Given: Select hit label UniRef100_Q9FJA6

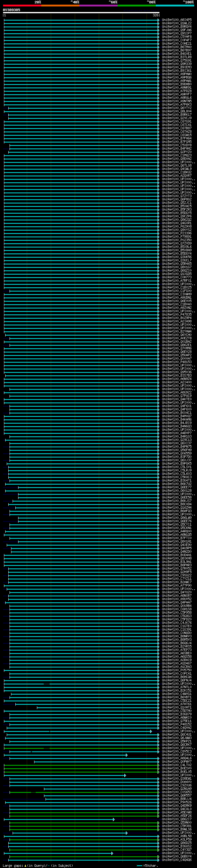Looking at the screenshot, I should (177, 30).
